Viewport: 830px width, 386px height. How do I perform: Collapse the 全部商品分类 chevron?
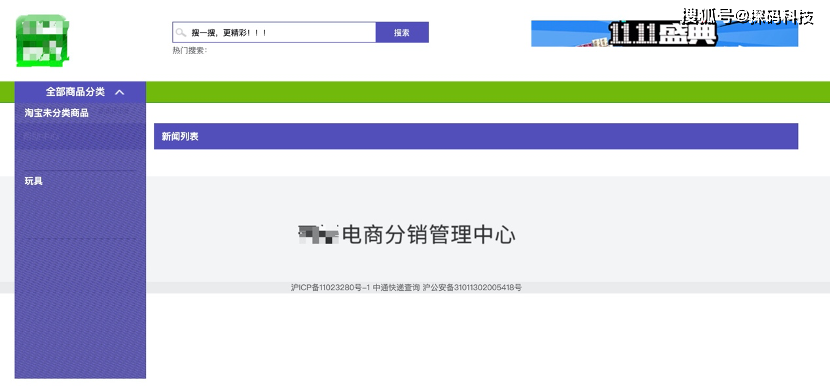[120, 92]
